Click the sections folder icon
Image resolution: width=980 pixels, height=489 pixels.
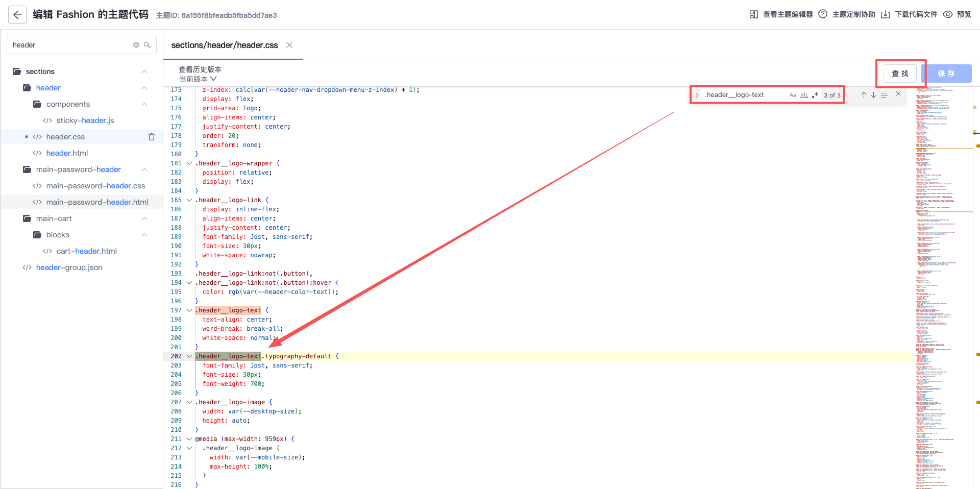17,71
